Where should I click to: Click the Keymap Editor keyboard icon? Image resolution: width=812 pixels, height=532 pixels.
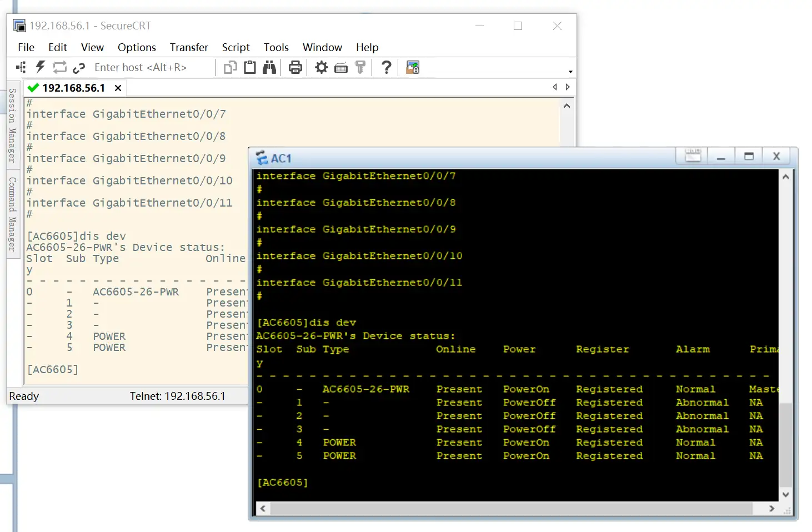341,68
